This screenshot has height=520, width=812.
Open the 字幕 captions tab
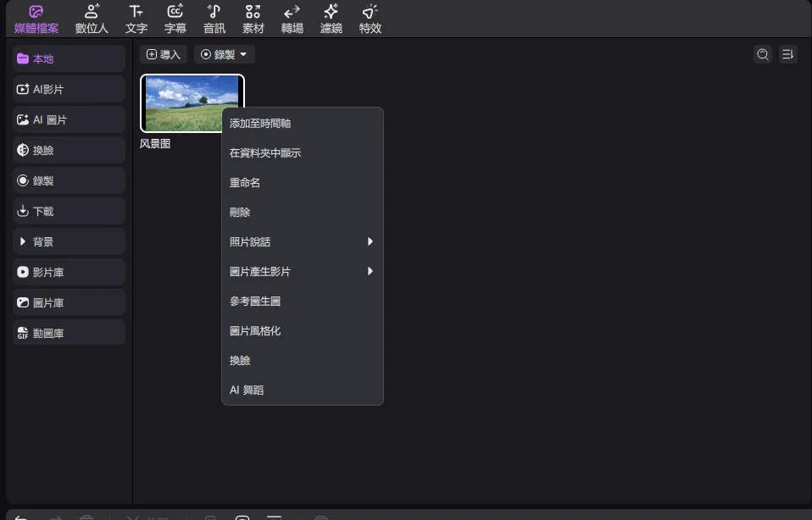click(x=175, y=19)
